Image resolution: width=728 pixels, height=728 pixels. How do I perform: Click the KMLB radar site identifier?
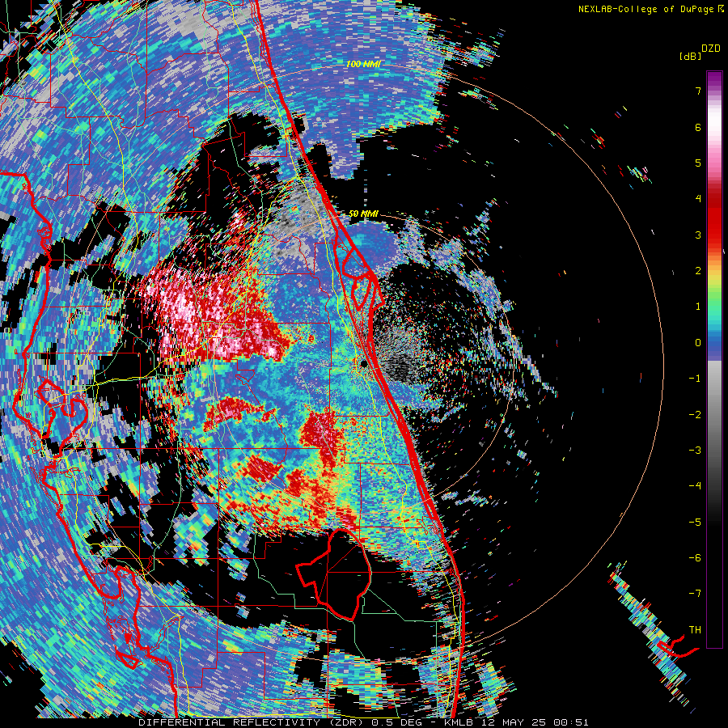click(x=460, y=722)
